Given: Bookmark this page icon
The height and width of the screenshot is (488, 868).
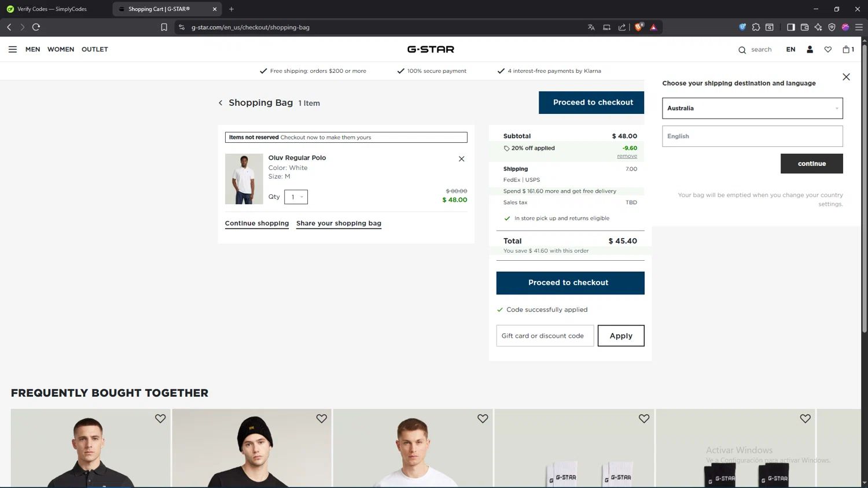Looking at the screenshot, I should [164, 27].
